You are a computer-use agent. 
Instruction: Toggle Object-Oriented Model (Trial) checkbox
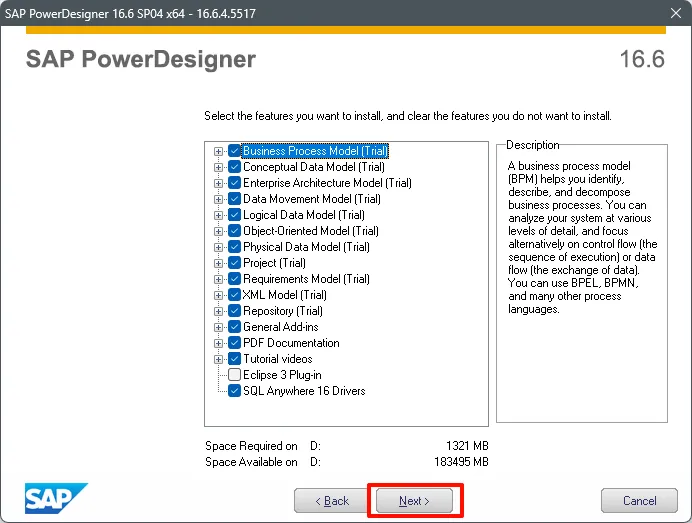(234, 231)
